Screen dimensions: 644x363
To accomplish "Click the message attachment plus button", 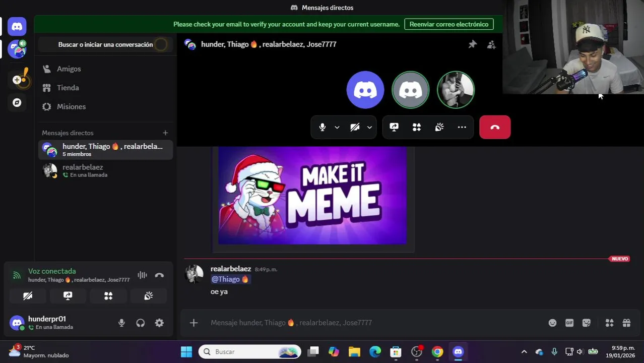I will tap(194, 323).
